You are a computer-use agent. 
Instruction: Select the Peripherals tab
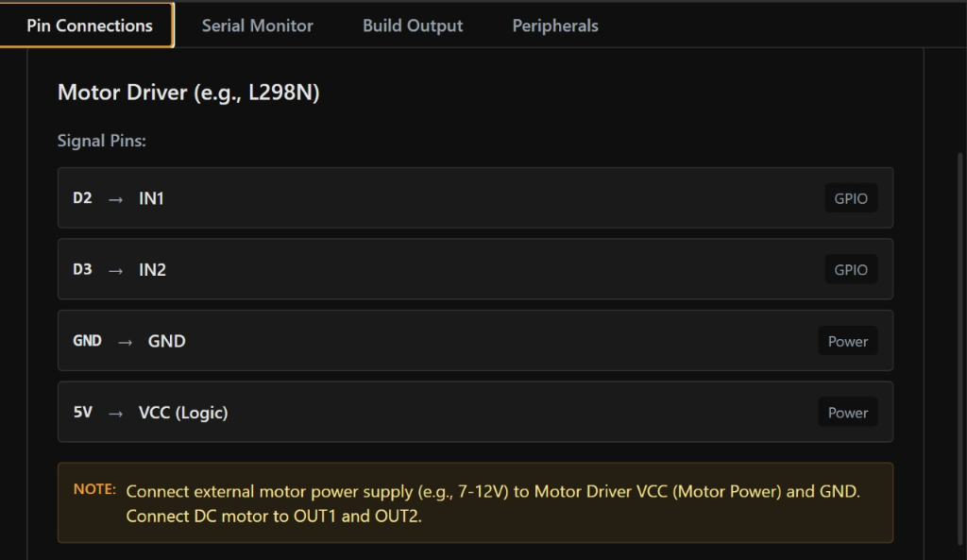pyautogui.click(x=555, y=25)
